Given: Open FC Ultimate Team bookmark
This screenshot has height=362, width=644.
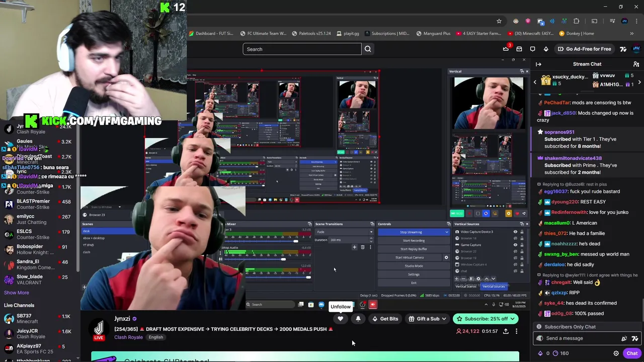Looking at the screenshot, I should 264,34.
